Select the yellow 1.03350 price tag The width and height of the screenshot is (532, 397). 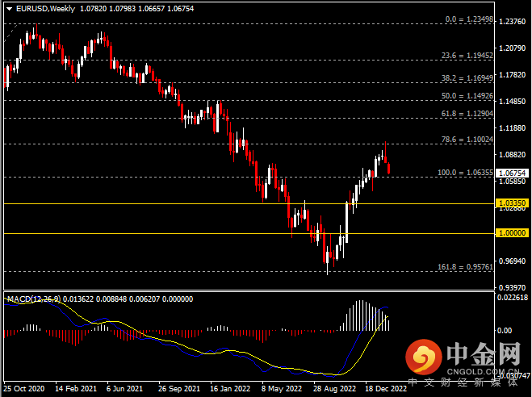coord(514,203)
